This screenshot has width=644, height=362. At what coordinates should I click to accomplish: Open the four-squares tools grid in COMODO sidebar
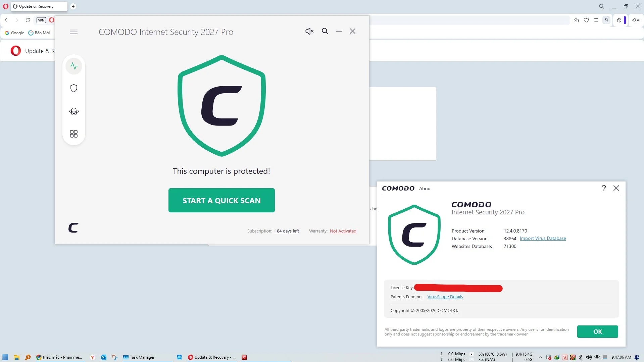(x=74, y=134)
